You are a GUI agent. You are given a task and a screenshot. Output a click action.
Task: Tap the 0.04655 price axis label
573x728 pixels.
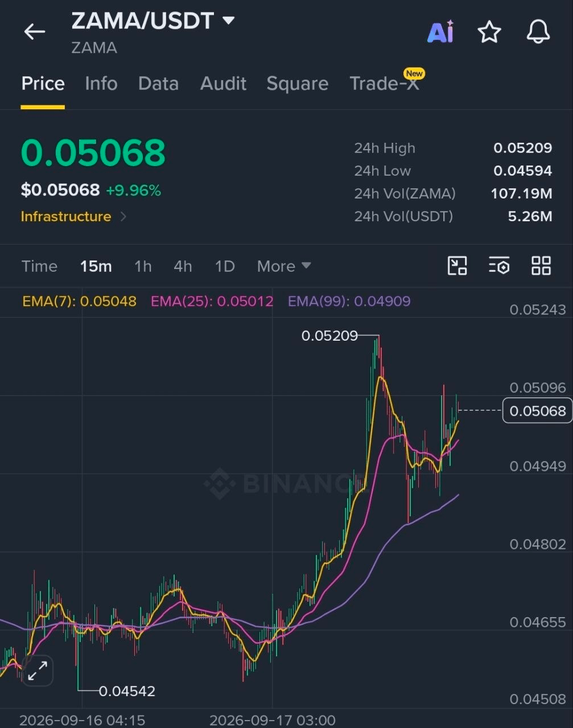click(538, 622)
